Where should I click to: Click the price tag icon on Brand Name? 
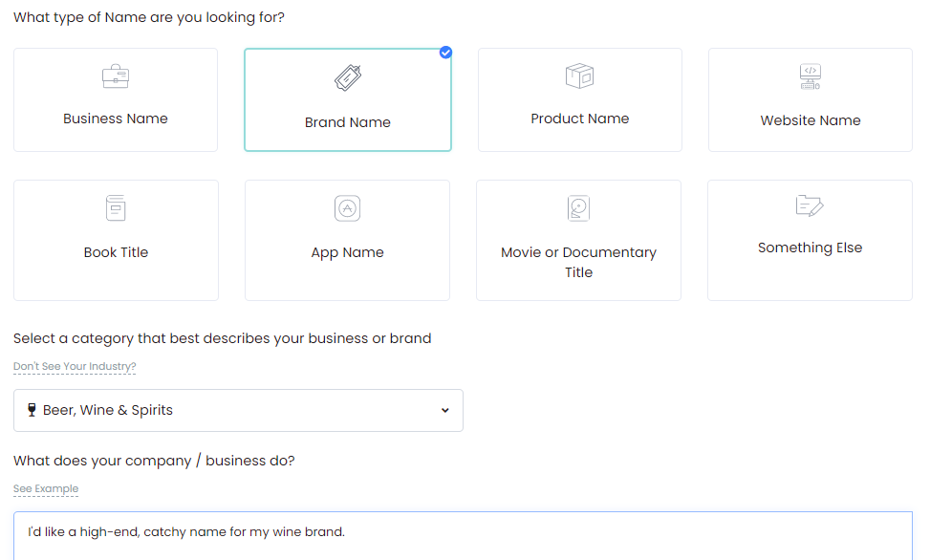(348, 77)
